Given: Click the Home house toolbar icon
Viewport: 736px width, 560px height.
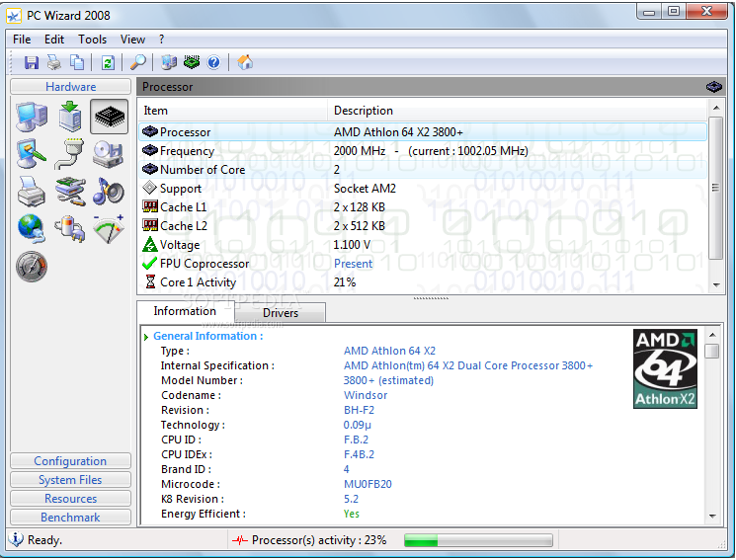Looking at the screenshot, I should pos(245,62).
